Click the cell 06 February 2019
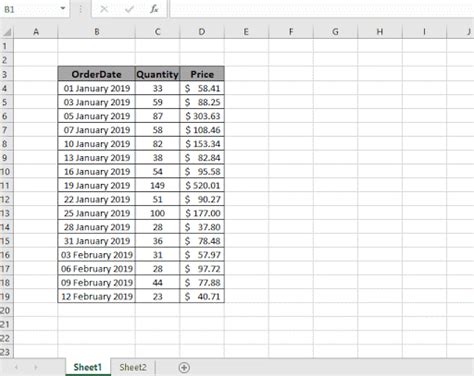The height and width of the screenshot is (376, 474). tap(97, 269)
